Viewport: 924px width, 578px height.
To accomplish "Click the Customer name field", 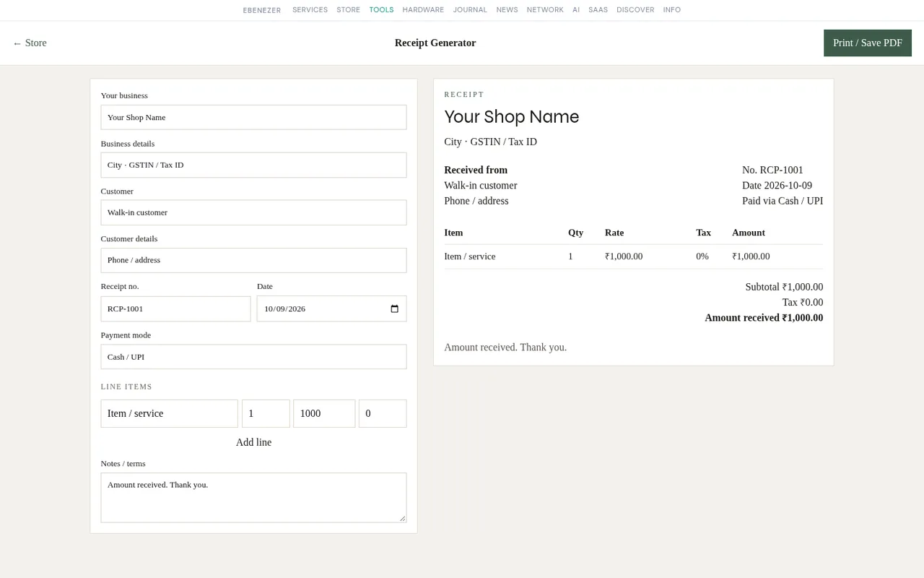I will click(x=253, y=212).
